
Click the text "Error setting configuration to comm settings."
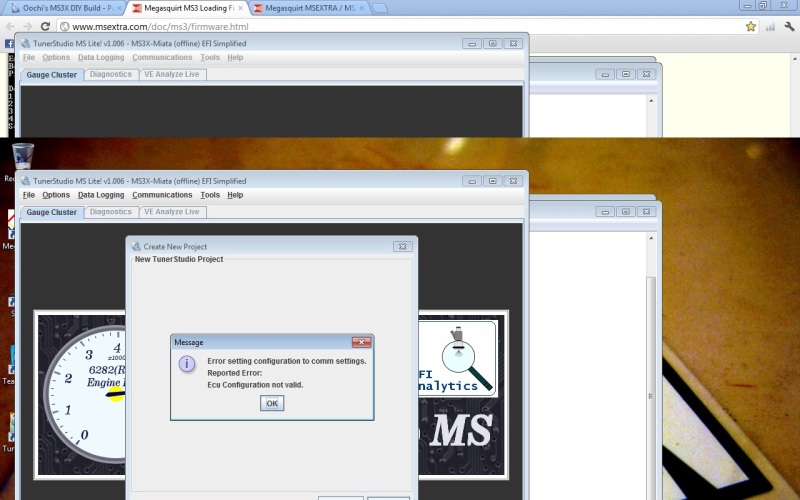tap(287, 361)
